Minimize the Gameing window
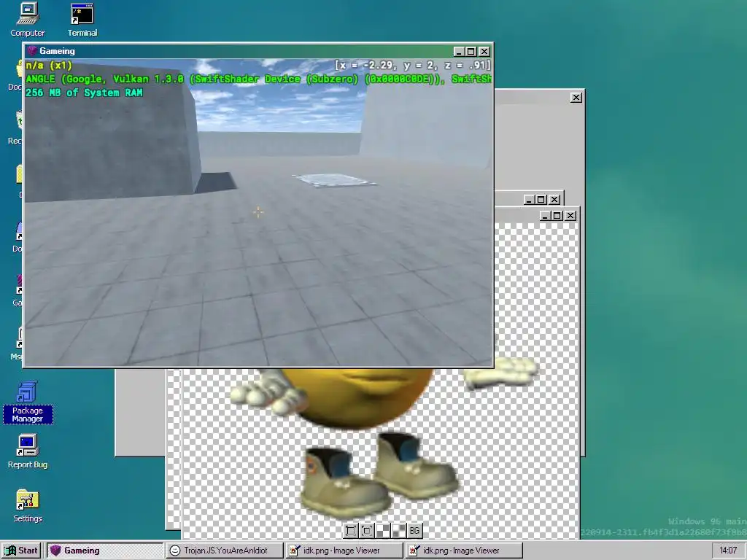The image size is (747, 560). [x=459, y=52]
